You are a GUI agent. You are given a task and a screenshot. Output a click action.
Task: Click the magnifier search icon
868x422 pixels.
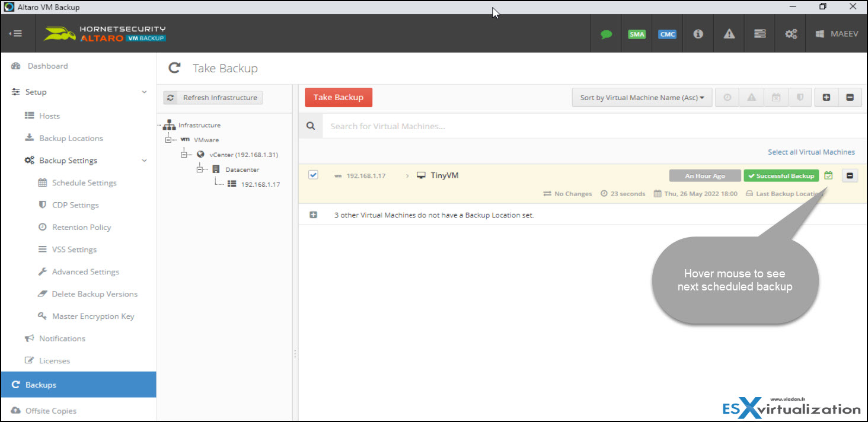[x=311, y=126]
